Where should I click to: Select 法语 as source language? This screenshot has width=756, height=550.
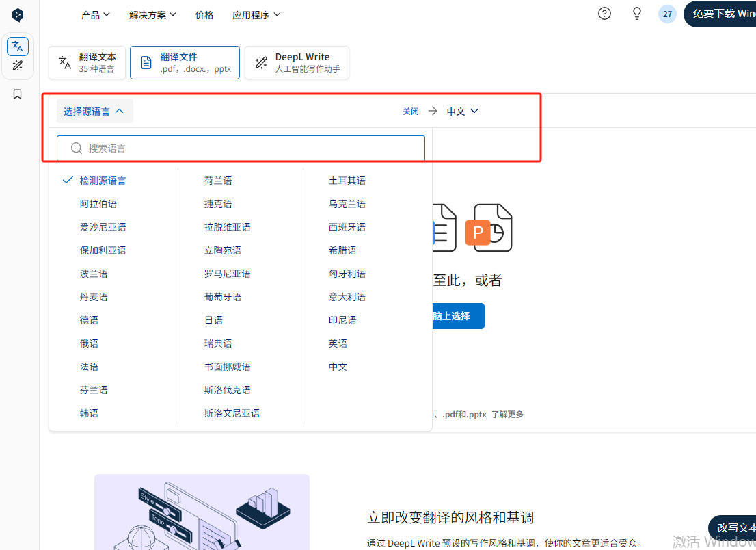89,366
